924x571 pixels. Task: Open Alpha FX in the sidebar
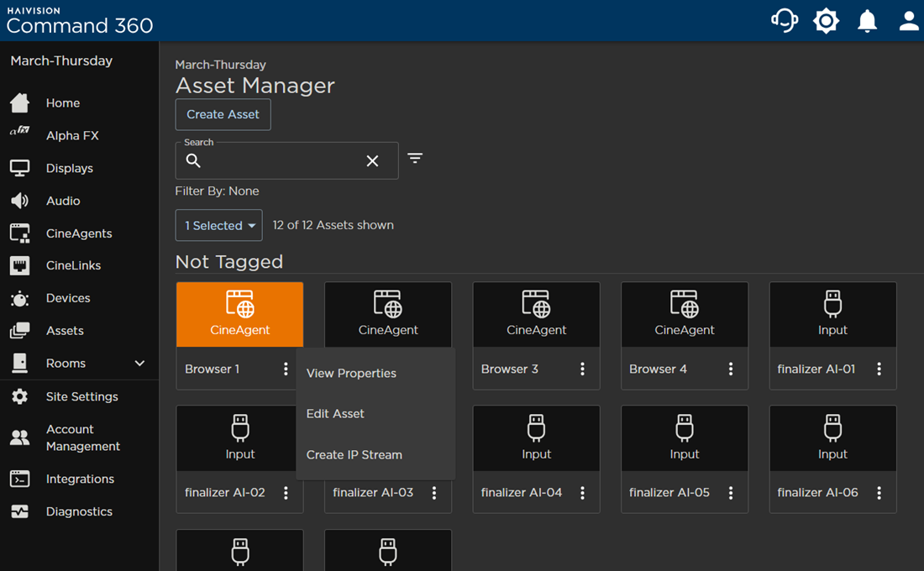click(x=72, y=135)
